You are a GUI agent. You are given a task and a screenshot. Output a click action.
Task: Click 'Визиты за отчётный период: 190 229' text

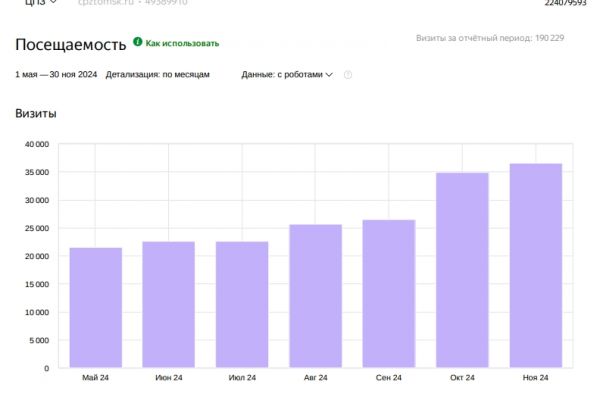tap(490, 38)
